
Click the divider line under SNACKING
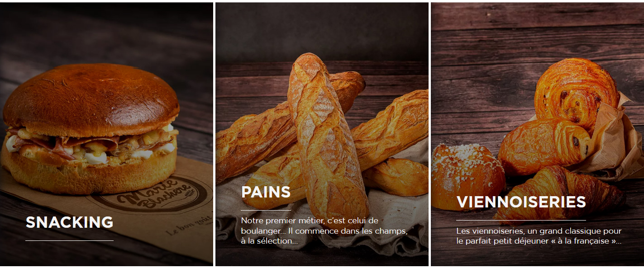[69, 241]
